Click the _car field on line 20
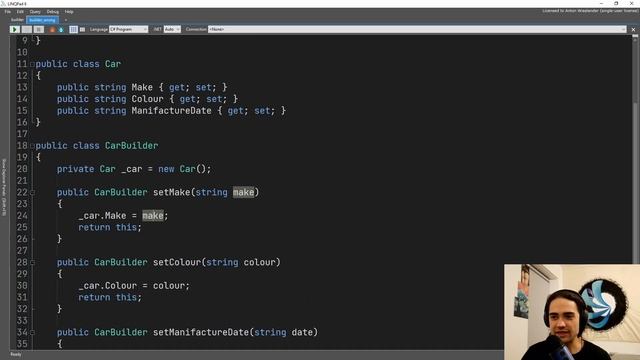 (131, 169)
